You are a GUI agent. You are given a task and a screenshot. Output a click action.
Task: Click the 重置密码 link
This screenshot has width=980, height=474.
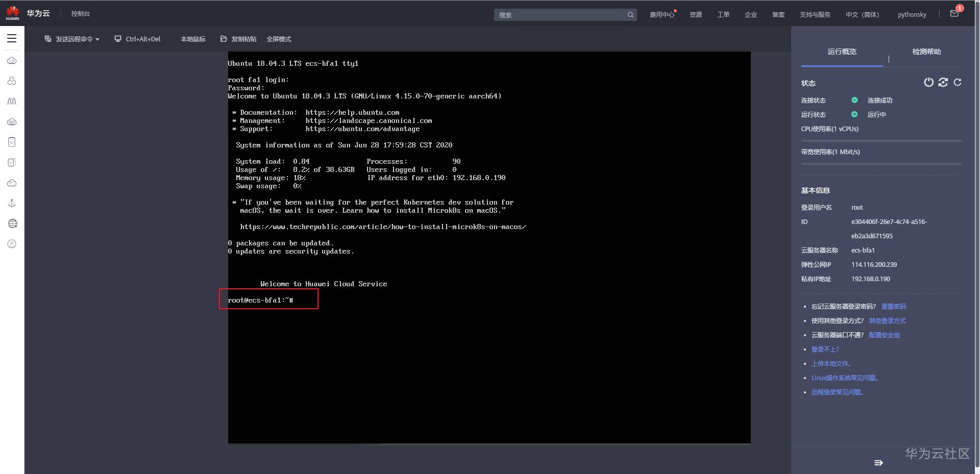[x=893, y=307]
